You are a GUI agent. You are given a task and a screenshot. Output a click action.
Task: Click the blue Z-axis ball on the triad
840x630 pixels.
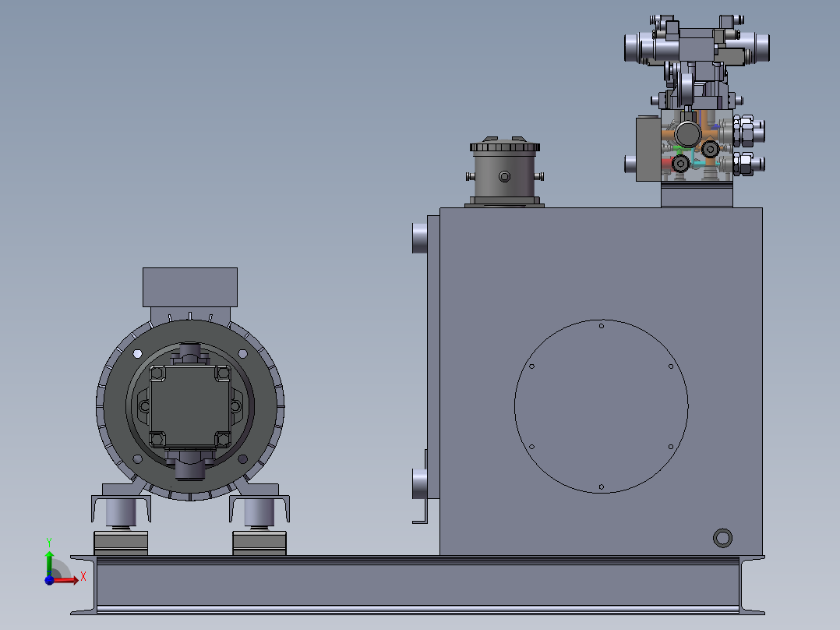(49, 580)
